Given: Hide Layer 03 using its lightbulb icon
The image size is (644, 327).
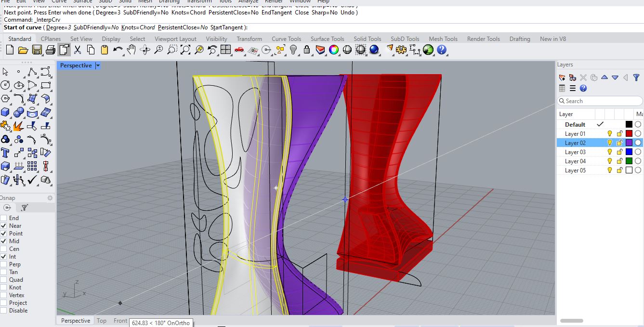Looking at the screenshot, I should click(x=609, y=152).
